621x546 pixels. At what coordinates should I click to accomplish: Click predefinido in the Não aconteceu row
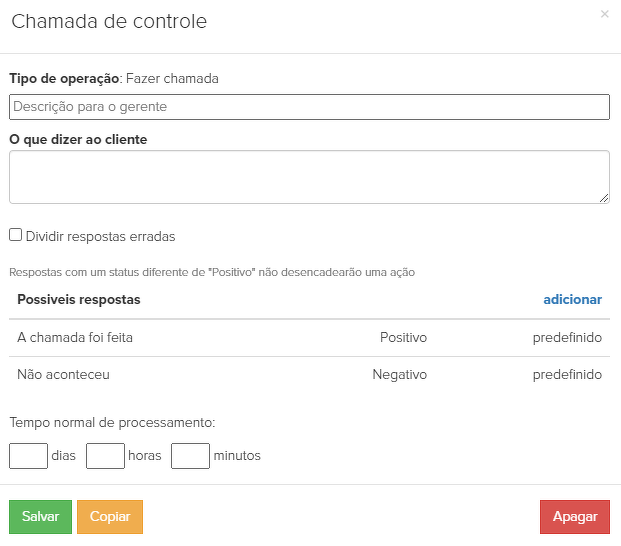tap(567, 375)
